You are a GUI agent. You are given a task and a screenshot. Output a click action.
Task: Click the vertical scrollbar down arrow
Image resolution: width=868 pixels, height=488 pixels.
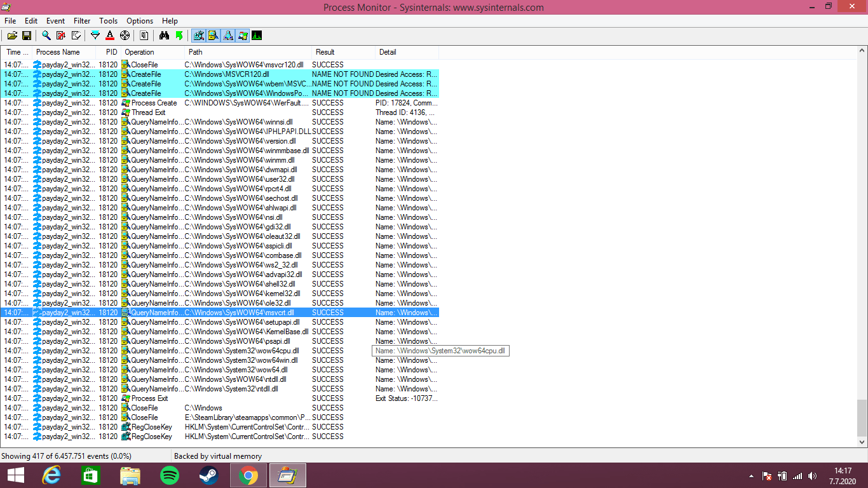[x=862, y=442]
